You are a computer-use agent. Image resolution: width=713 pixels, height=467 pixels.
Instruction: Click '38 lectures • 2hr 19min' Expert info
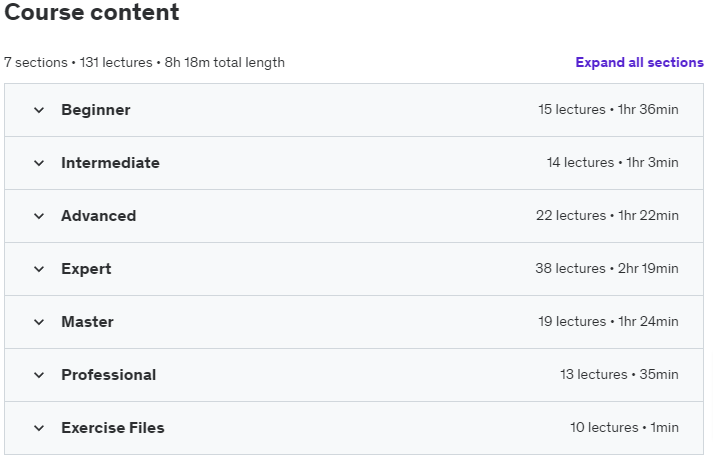[x=607, y=268]
